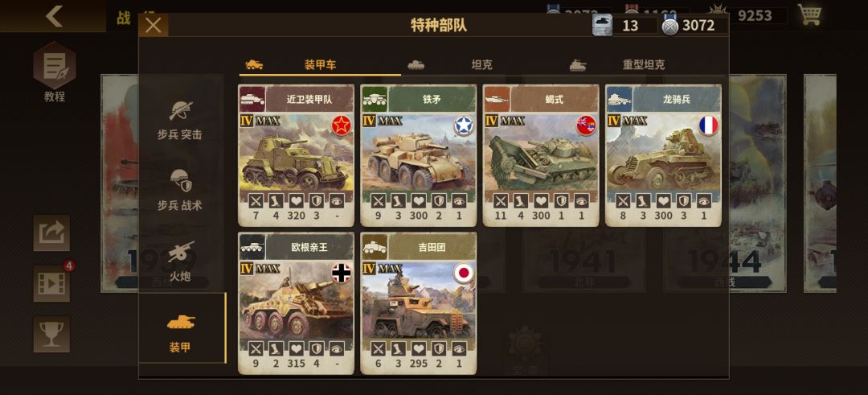The width and height of the screenshot is (868, 395).
Task: Select the 火炮 artillery category
Action: (x=180, y=259)
